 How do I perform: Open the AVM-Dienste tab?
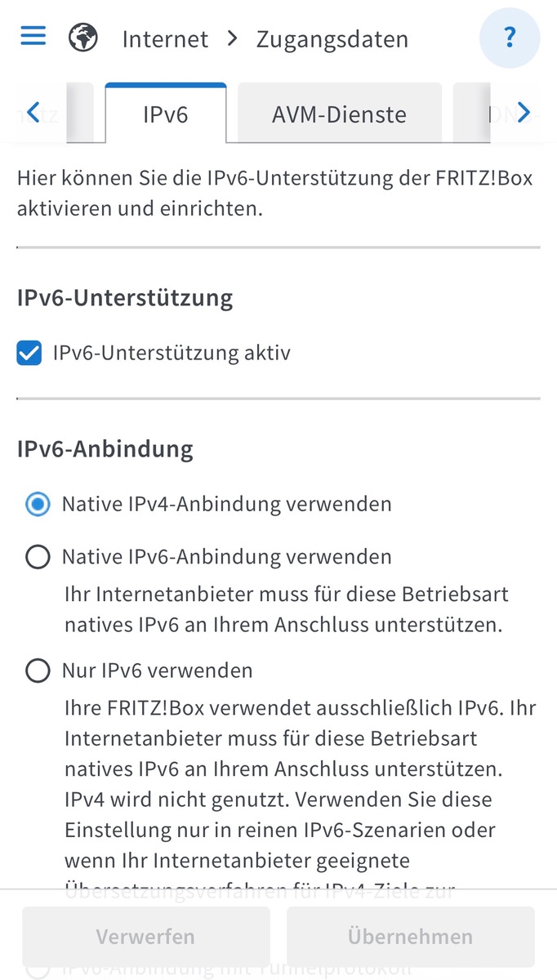[340, 113]
